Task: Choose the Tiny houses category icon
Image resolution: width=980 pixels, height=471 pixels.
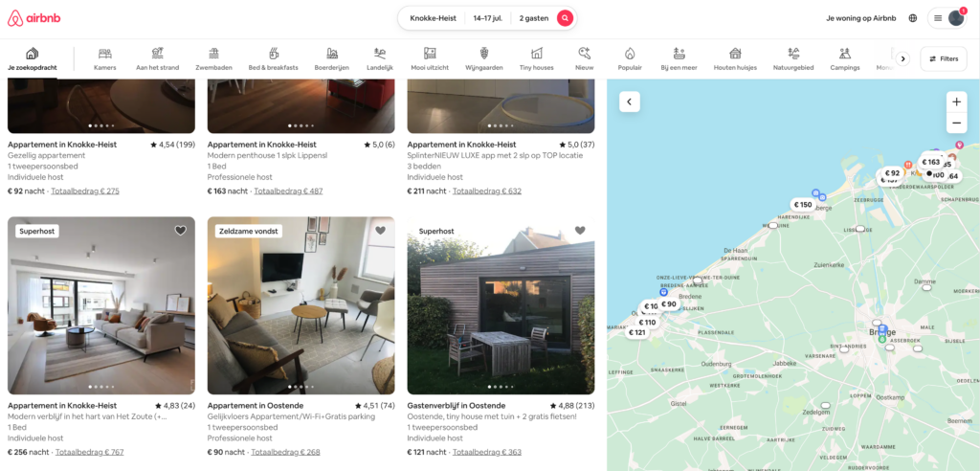Action: click(536, 54)
